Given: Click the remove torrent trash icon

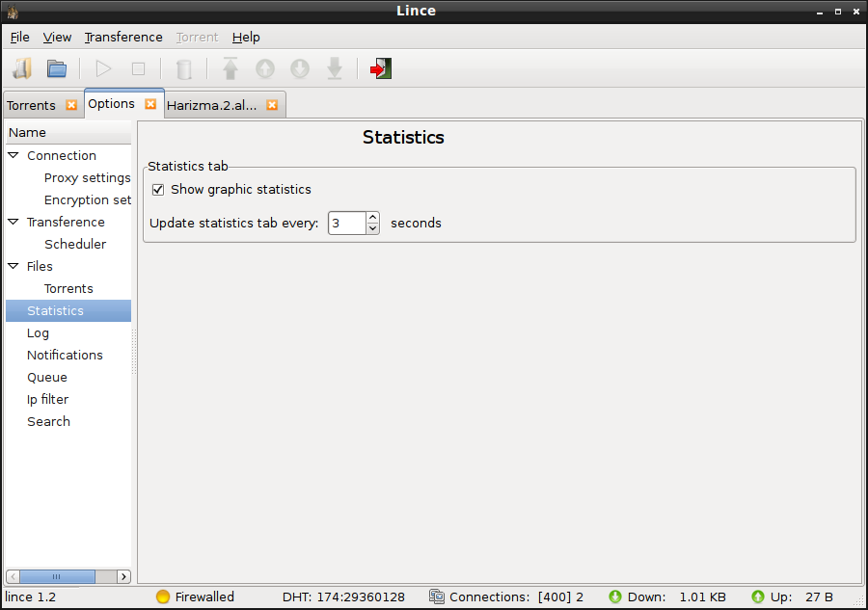Looking at the screenshot, I should [184, 69].
